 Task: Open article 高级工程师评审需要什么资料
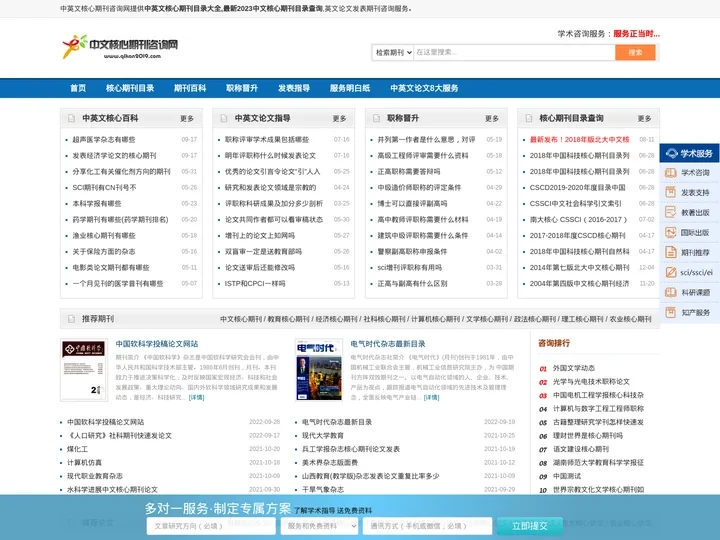423,156
